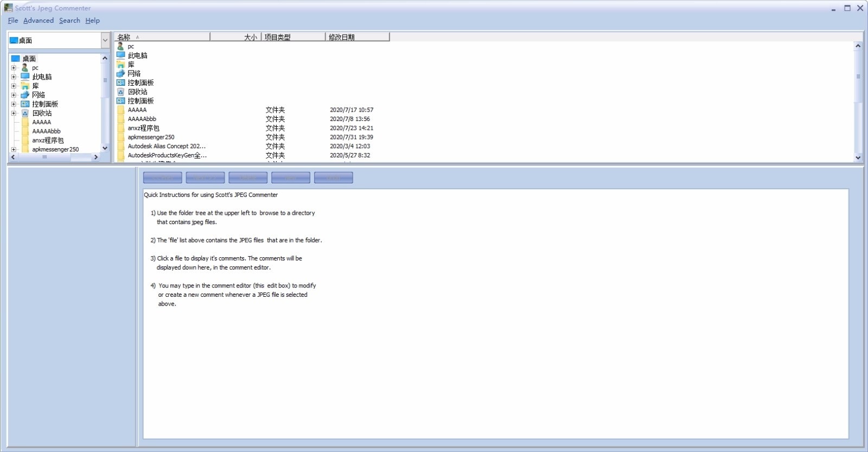
Task: Click the file list's scroll up arrow
Action: click(x=858, y=46)
